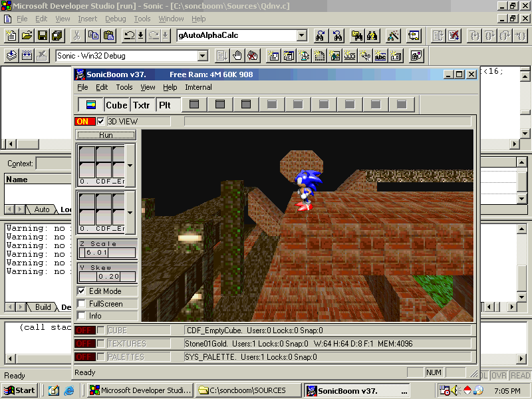This screenshot has height=399, width=532.
Task: Click the Context input field
Action: [54, 164]
